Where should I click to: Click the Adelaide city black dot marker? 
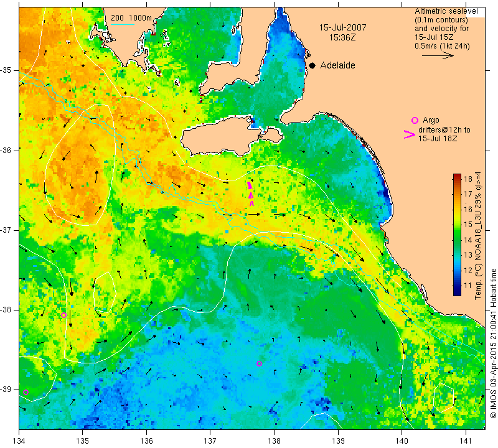(x=312, y=66)
